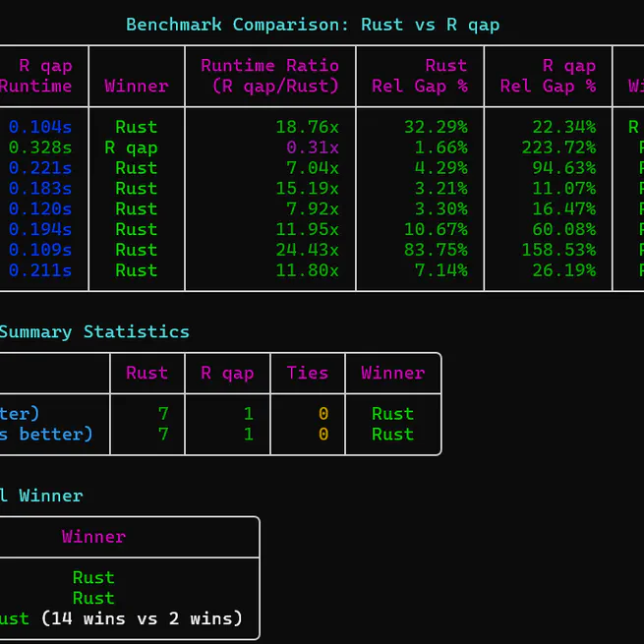Click the Winner header next to Ties
This screenshot has width=644, height=644.
[x=393, y=373]
